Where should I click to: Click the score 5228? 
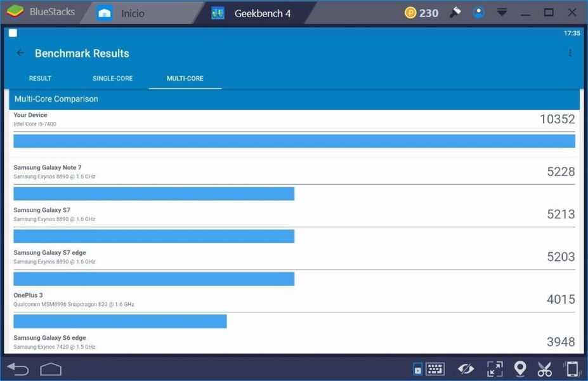pos(561,171)
